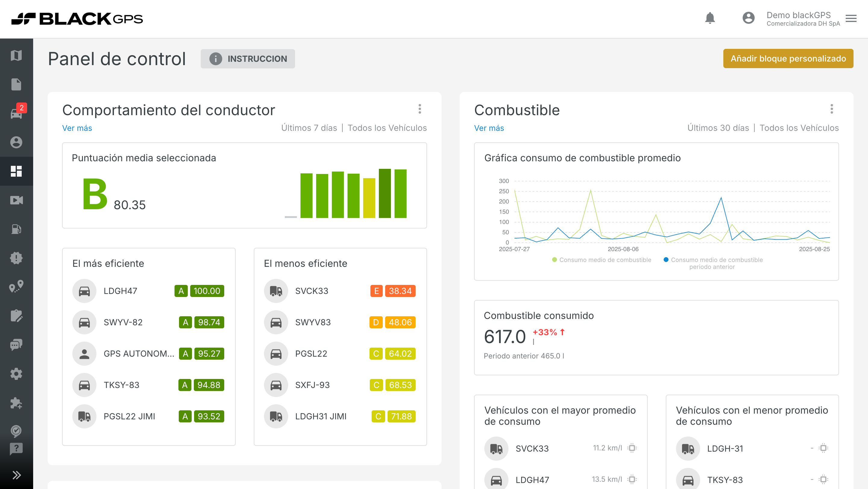Open the help question icon in sidebar
Screen dimensions: 868x489
coord(16,449)
